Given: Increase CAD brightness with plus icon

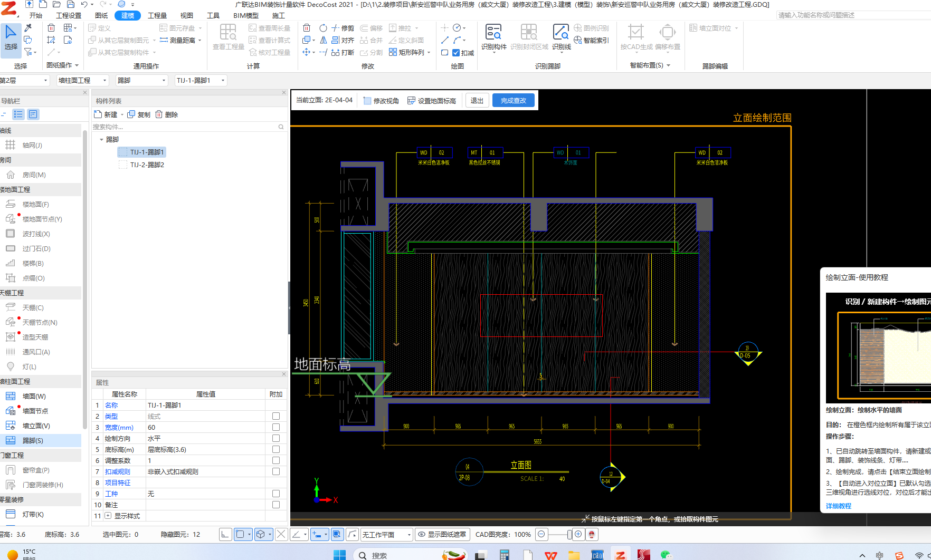Looking at the screenshot, I should [x=578, y=534].
